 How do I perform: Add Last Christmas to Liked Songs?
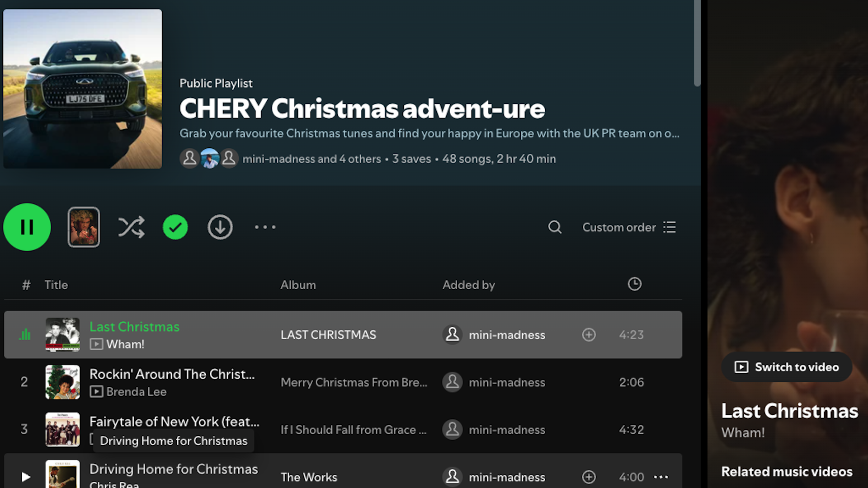pyautogui.click(x=589, y=335)
